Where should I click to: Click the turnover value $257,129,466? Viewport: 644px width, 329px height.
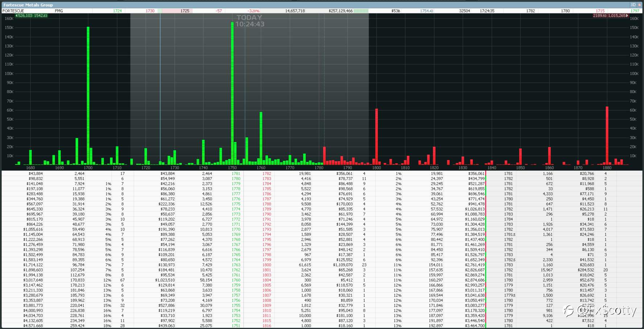click(x=341, y=11)
